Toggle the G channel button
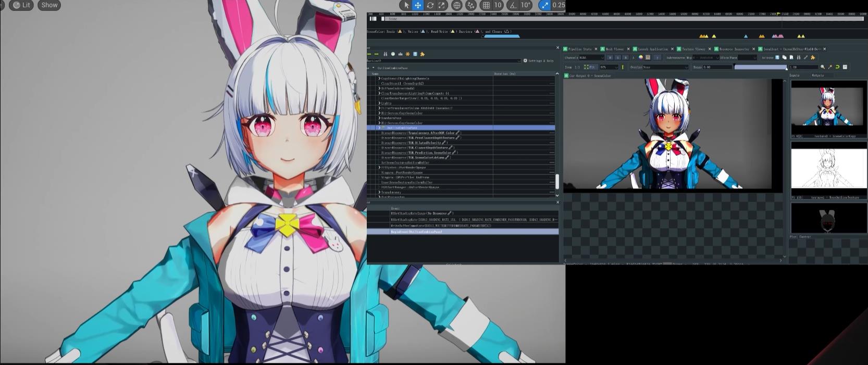 [x=617, y=58]
